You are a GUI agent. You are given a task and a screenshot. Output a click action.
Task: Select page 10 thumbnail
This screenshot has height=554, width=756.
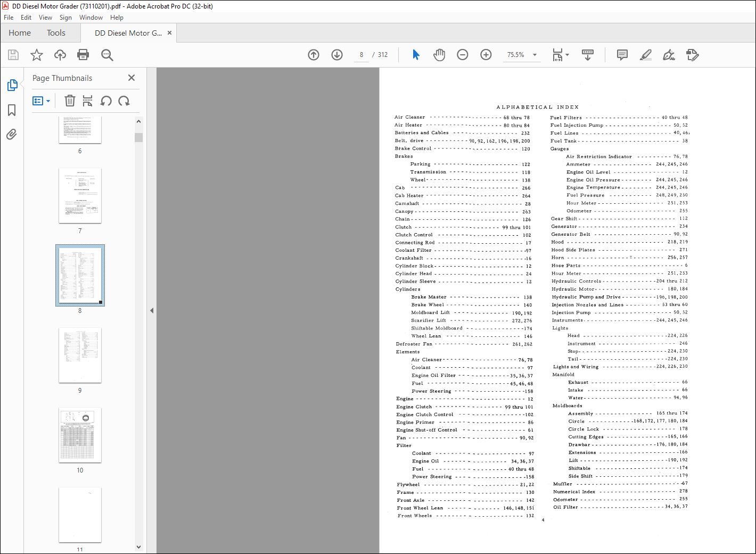(x=80, y=435)
